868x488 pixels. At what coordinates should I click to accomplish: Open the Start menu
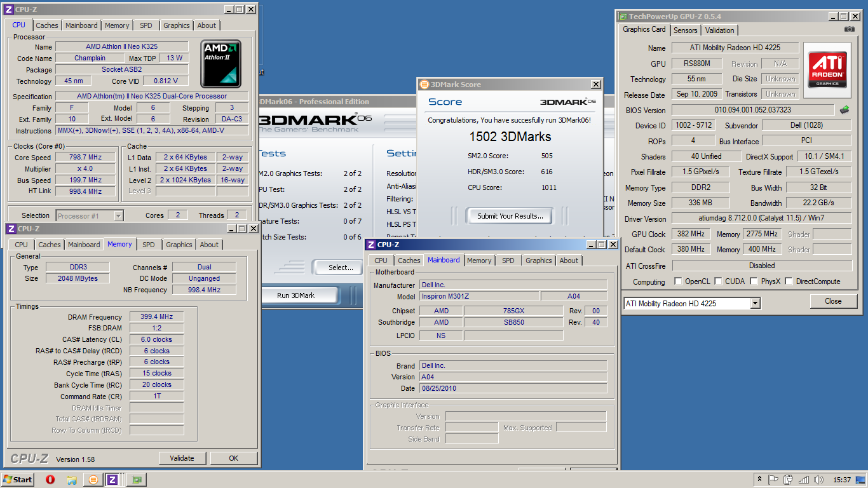18,480
